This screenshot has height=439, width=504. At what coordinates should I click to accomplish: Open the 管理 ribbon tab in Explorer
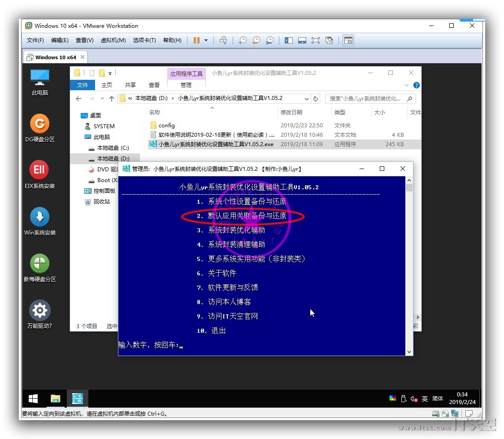tap(186, 85)
